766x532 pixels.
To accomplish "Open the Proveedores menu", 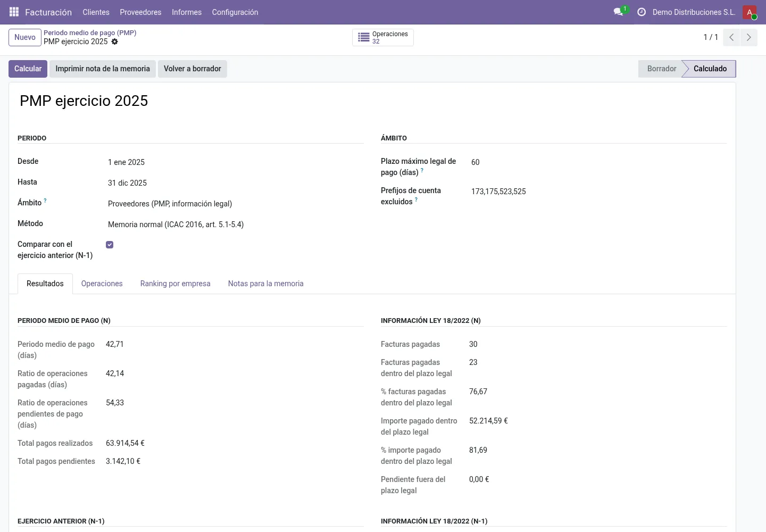I will point(140,12).
